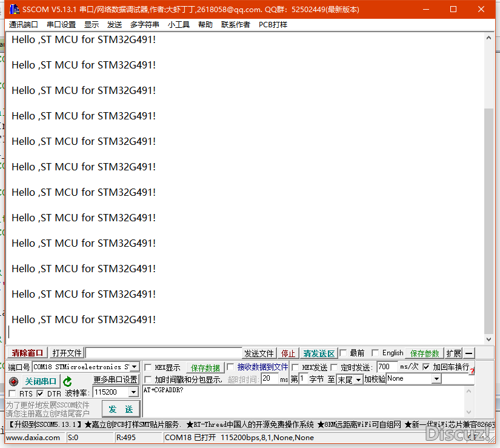Screen dimensions: 500x448
Task: Click the 打开文件 open file button
Action: [67, 353]
